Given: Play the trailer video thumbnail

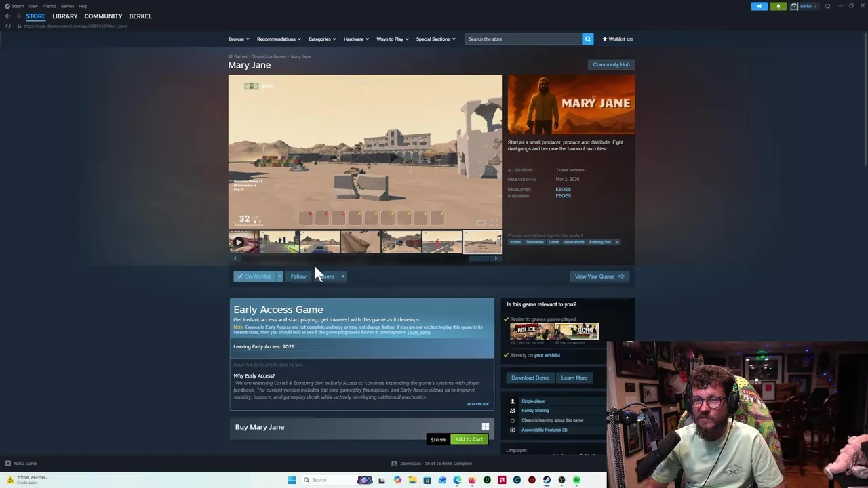Looking at the screenshot, I should coord(243,242).
